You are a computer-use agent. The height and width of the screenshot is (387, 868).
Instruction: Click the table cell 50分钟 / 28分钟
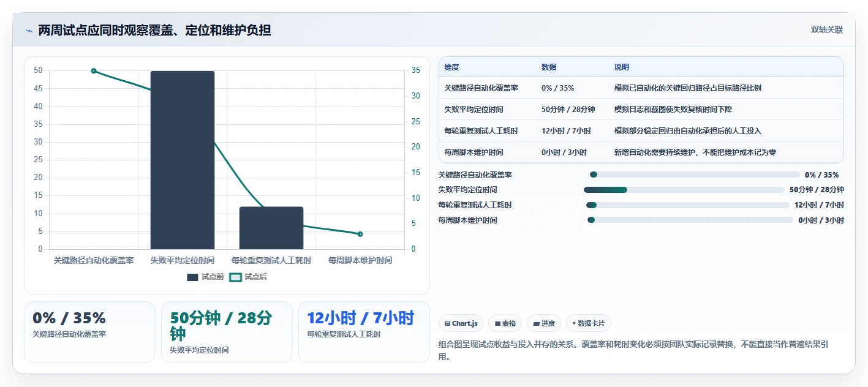click(568, 110)
